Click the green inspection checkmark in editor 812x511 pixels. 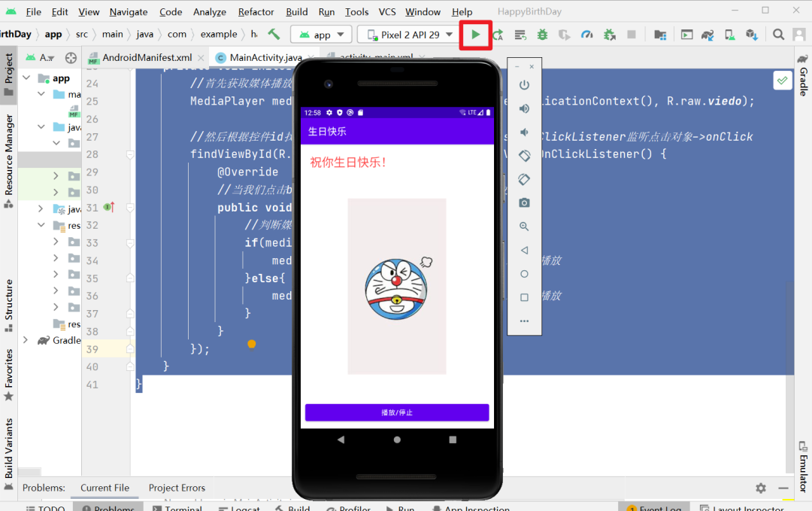[782, 81]
